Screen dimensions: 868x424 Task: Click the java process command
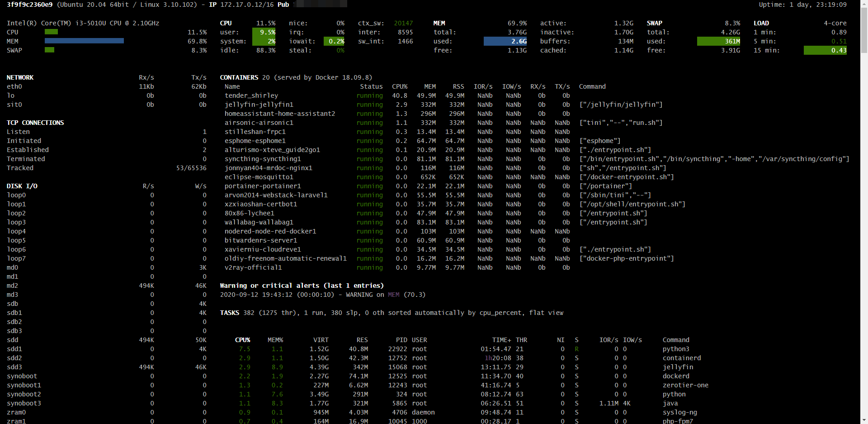[670, 403]
